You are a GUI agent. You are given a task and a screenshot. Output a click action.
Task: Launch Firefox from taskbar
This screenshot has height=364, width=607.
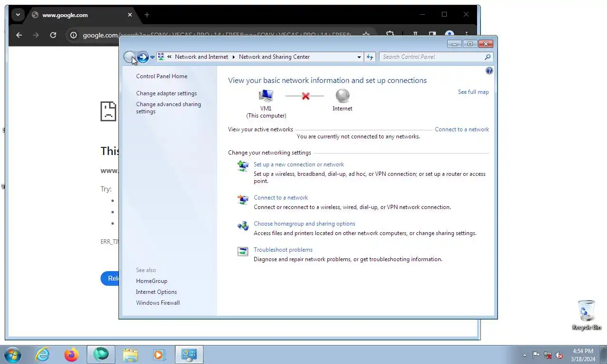tap(72, 355)
